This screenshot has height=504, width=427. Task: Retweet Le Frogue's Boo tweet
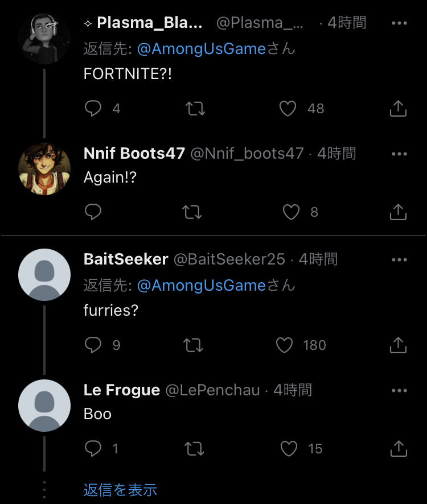[195, 449]
